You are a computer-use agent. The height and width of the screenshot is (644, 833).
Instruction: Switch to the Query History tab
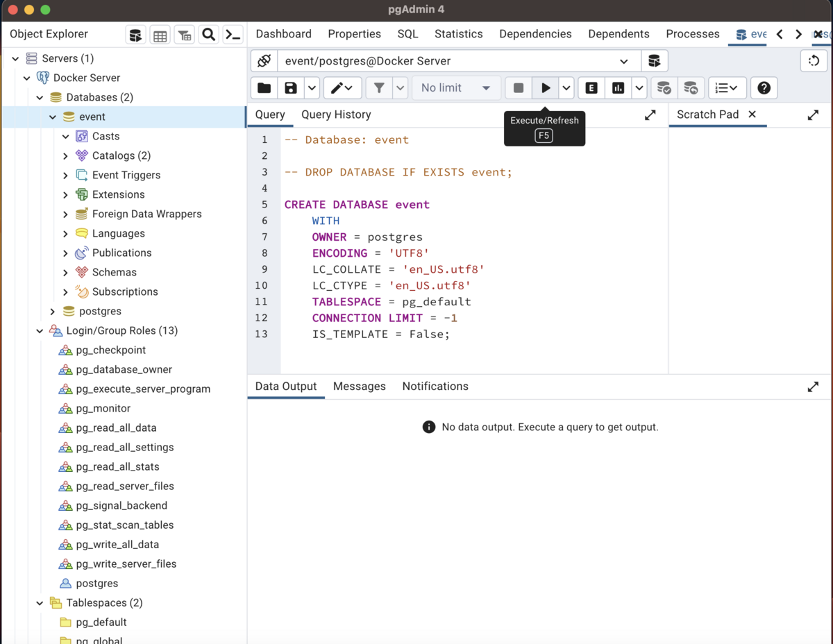tap(336, 115)
